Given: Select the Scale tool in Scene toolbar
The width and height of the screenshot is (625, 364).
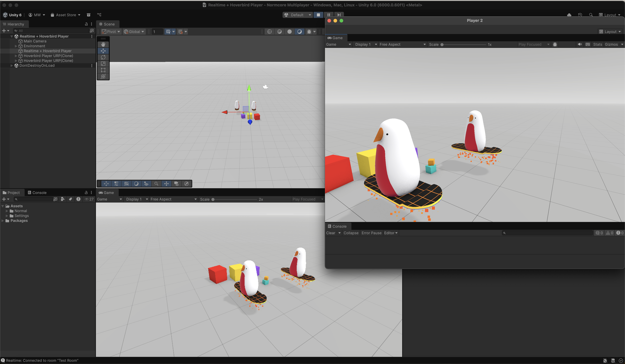Looking at the screenshot, I should coord(103,64).
